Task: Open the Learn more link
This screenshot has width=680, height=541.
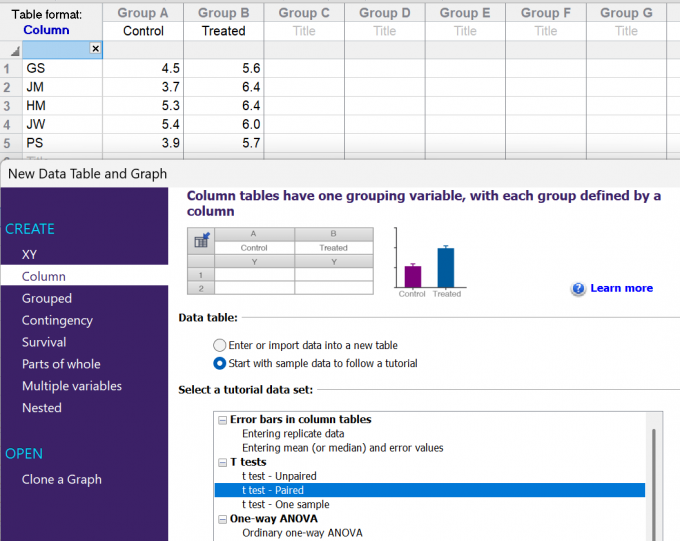Action: coord(621,288)
